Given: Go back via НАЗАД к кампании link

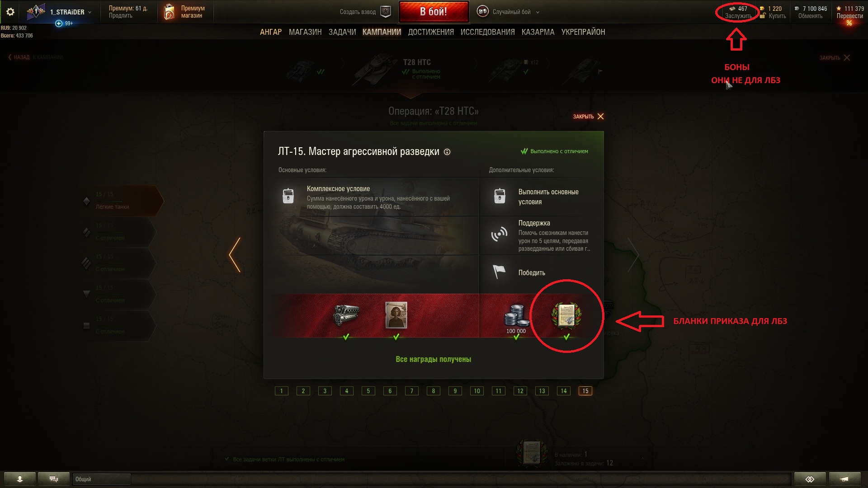Looking at the screenshot, I should [35, 57].
